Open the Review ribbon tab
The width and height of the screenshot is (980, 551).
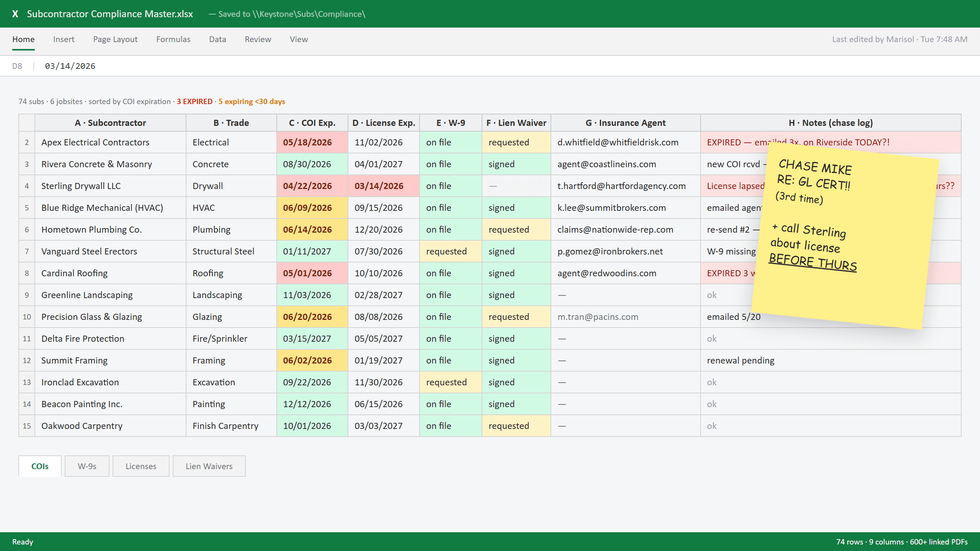point(258,39)
